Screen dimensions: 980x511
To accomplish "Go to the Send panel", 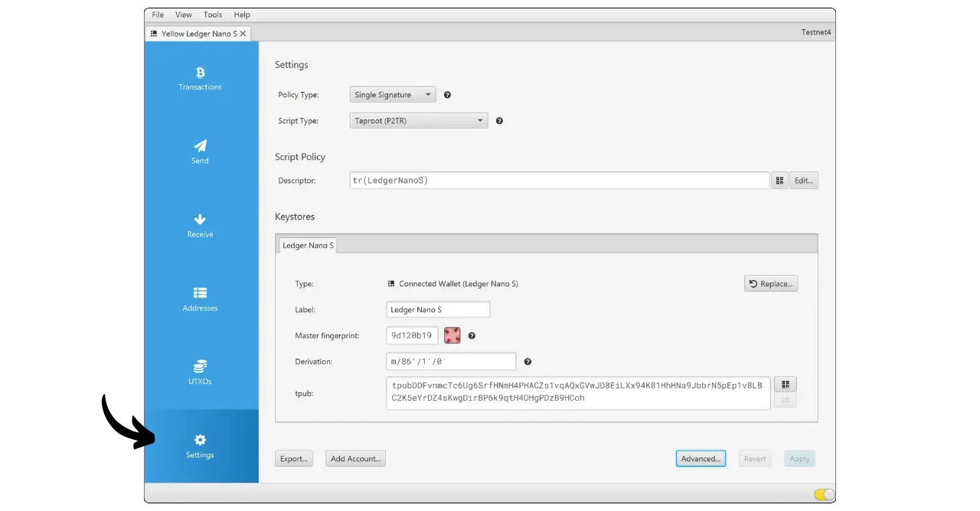I will click(x=200, y=151).
